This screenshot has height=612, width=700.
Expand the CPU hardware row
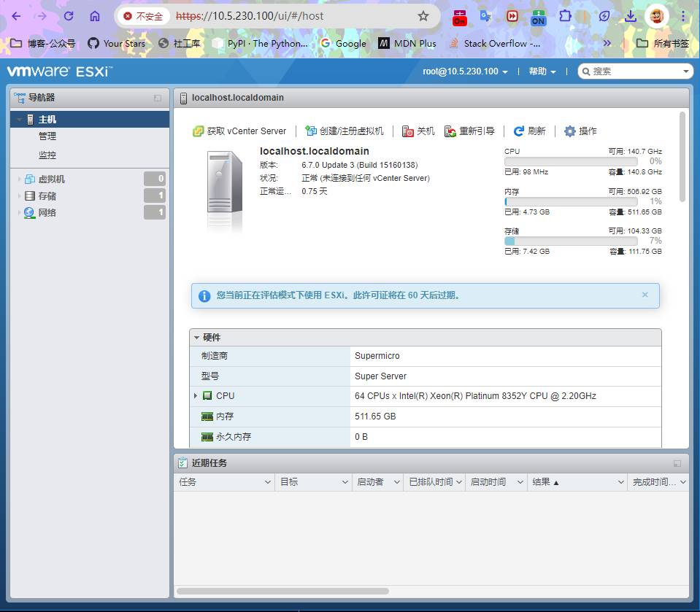pos(196,396)
